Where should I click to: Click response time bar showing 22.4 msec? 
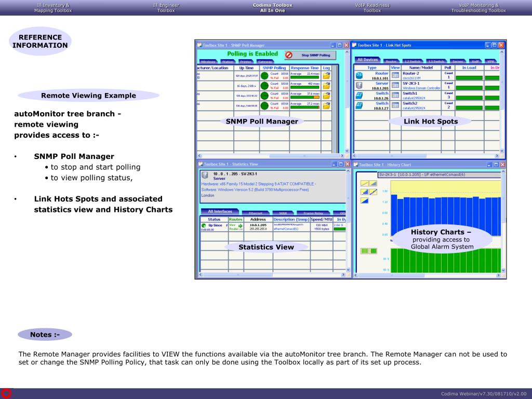click(x=304, y=78)
